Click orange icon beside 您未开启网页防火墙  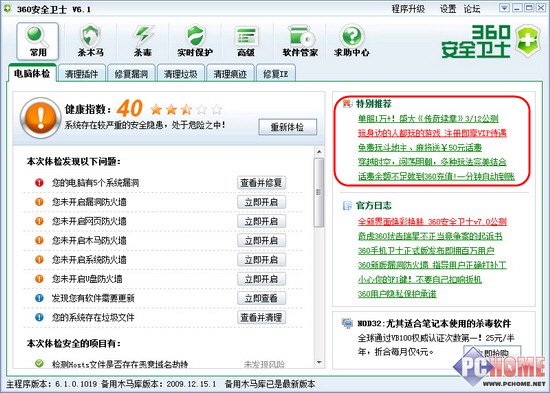(x=39, y=221)
